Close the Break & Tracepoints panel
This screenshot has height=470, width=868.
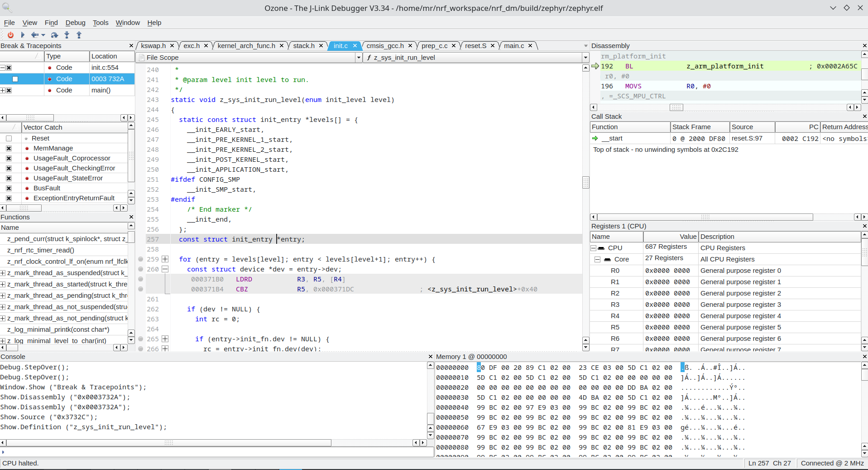pos(131,46)
